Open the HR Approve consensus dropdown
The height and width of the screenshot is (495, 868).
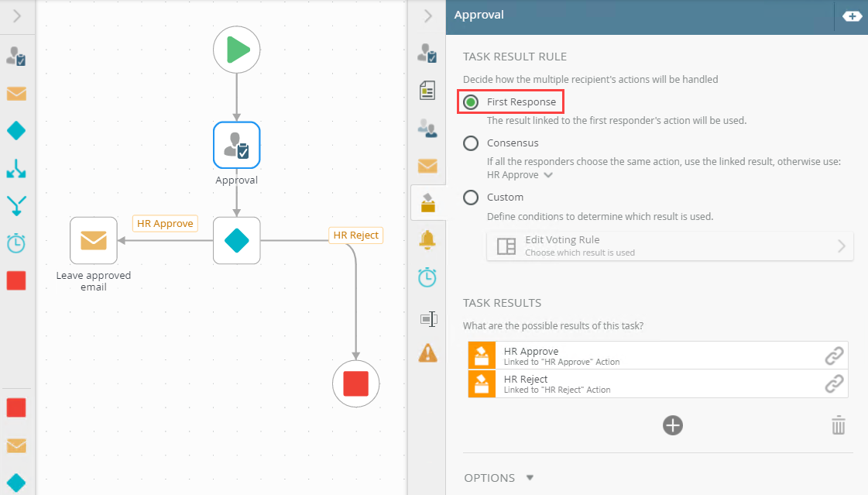coord(520,175)
